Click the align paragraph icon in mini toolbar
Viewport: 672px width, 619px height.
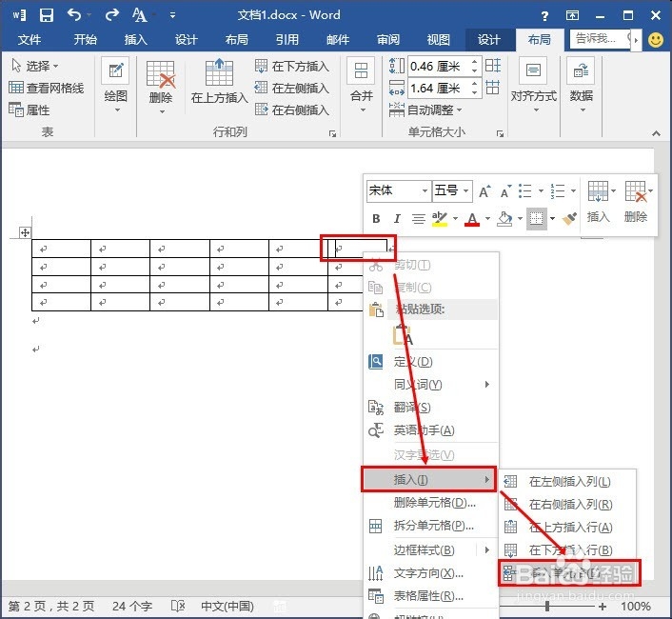(418, 219)
